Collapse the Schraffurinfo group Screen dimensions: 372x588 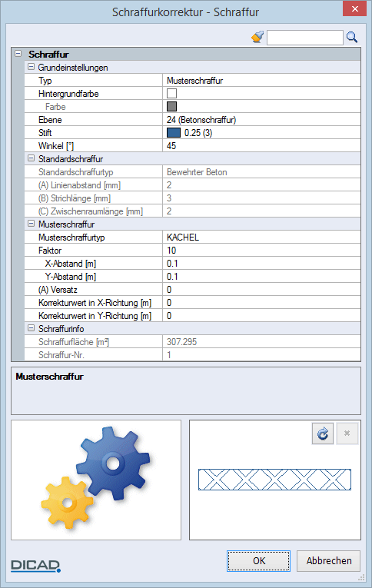tap(31, 328)
